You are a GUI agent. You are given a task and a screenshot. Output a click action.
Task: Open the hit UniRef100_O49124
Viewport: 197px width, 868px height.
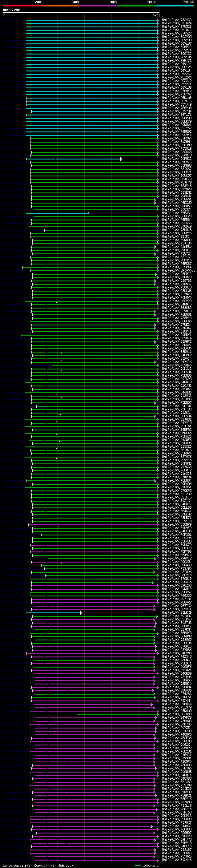coord(177,64)
